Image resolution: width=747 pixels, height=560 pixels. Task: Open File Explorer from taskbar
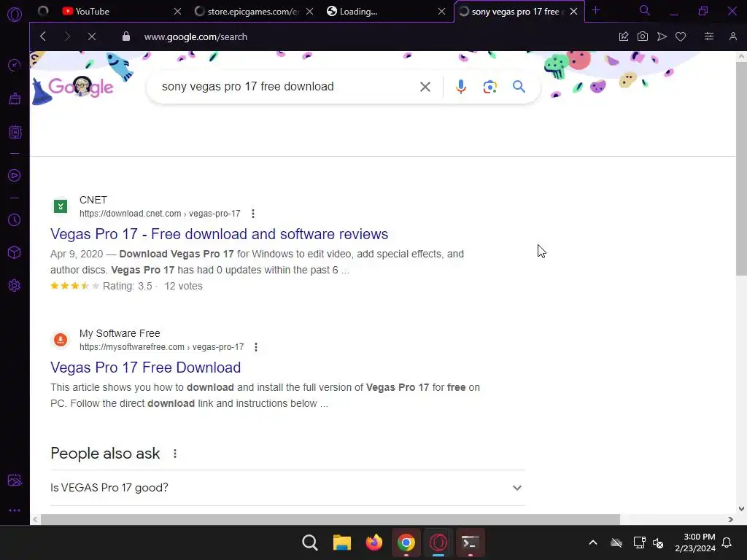pos(341,542)
